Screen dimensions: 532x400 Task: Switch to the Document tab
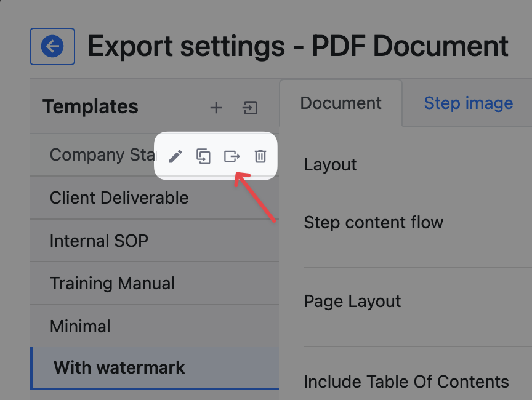click(x=341, y=103)
